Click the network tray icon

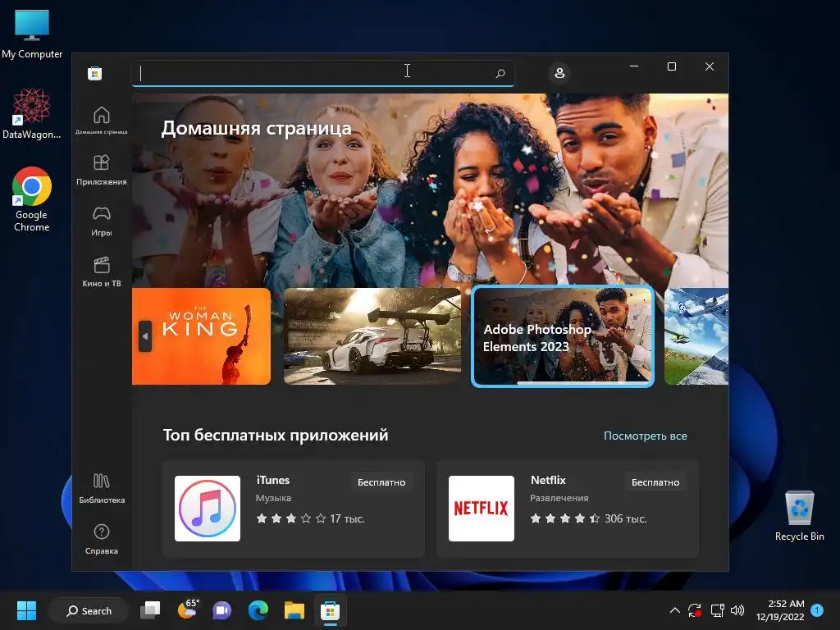[x=717, y=610]
